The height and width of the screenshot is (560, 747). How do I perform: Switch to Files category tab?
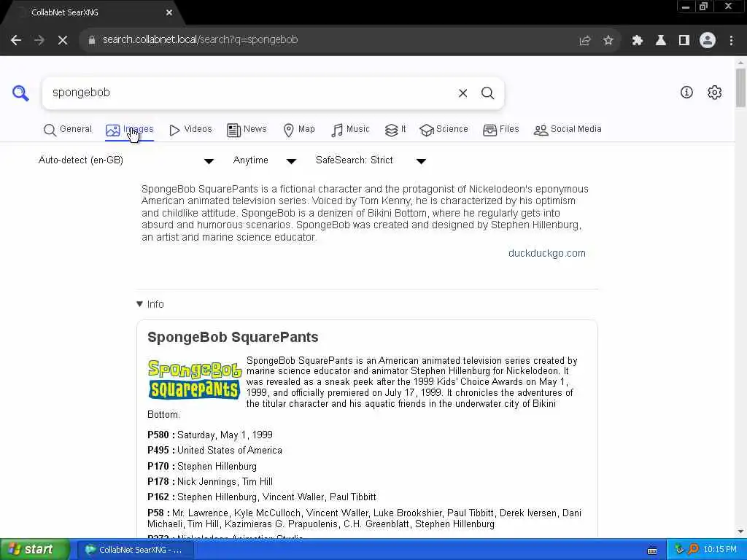point(501,130)
